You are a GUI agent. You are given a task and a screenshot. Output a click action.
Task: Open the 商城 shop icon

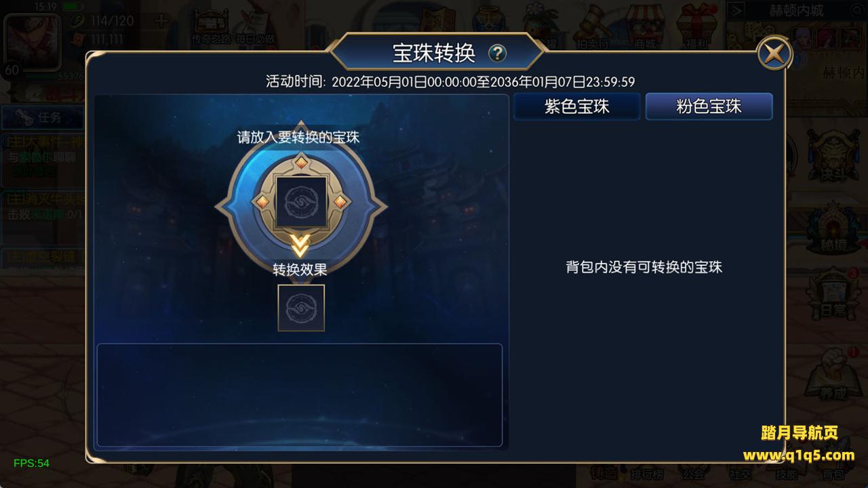click(x=645, y=26)
